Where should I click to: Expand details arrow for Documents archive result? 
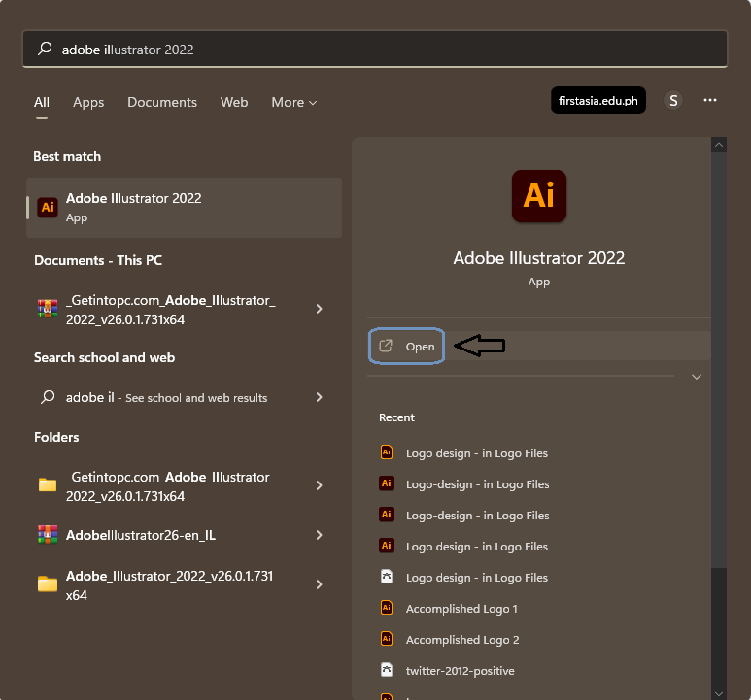coord(320,309)
